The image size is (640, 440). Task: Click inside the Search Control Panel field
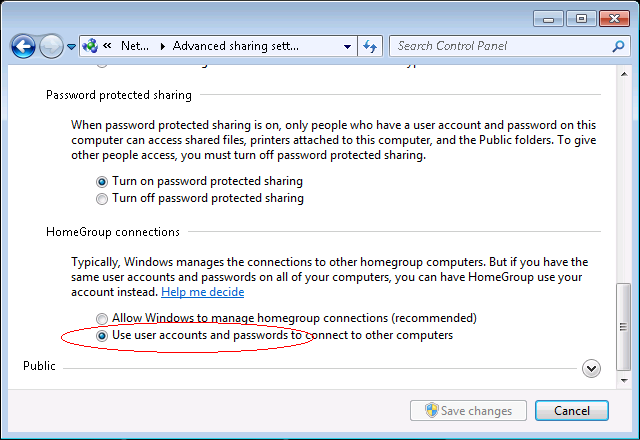[x=500, y=46]
